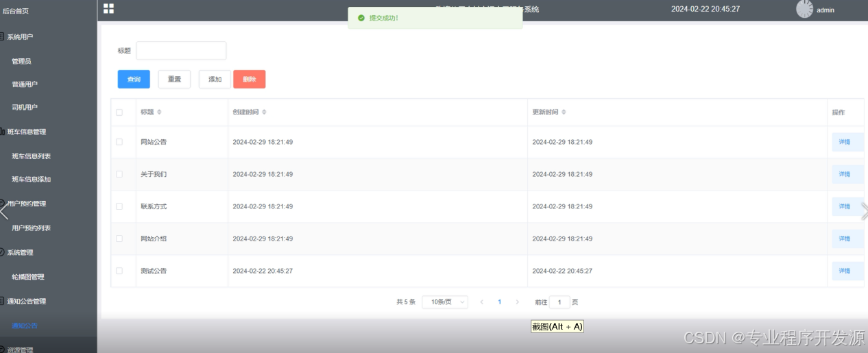Check the 测试公告 row checkbox

pyautogui.click(x=119, y=271)
